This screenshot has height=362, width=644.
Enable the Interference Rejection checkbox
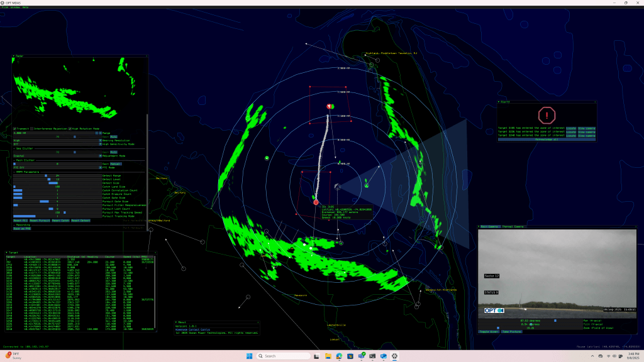click(x=32, y=128)
